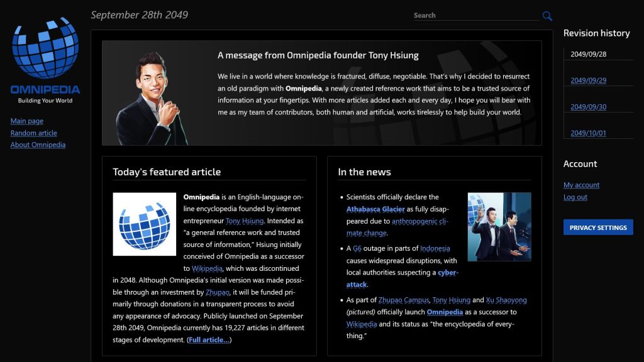Click the Log out link
The width and height of the screenshot is (644, 362).
pos(575,197)
